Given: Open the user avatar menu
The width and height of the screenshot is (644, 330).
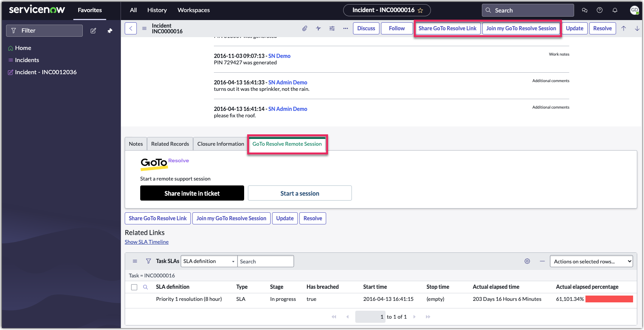Looking at the screenshot, I should click(635, 10).
